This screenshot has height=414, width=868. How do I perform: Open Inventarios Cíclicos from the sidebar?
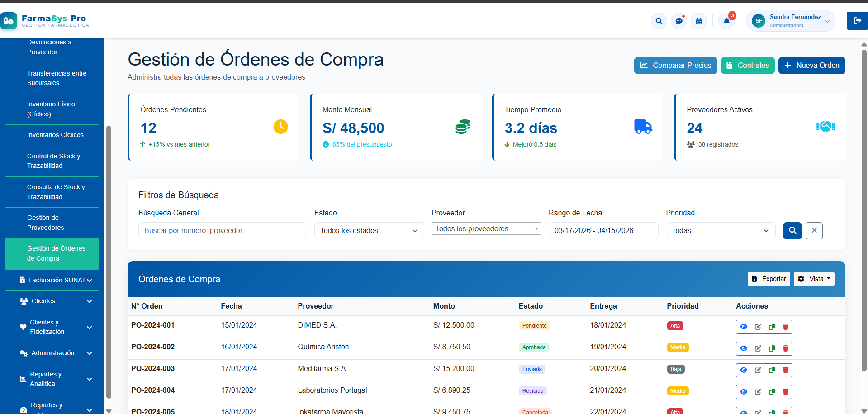click(56, 135)
